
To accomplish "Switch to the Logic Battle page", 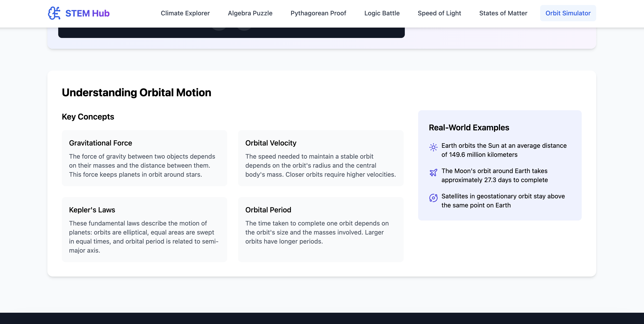I will (x=382, y=13).
